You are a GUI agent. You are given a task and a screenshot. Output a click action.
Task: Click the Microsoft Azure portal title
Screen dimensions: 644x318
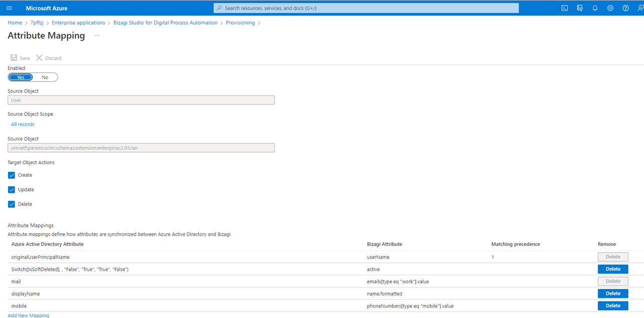coord(47,8)
